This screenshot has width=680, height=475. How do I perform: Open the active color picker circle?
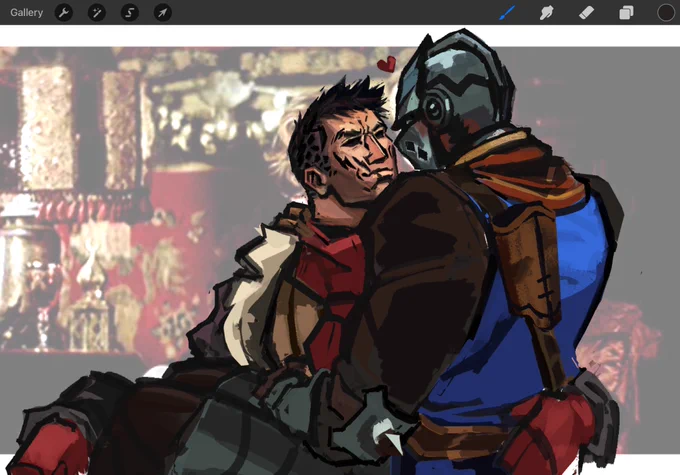[666, 13]
